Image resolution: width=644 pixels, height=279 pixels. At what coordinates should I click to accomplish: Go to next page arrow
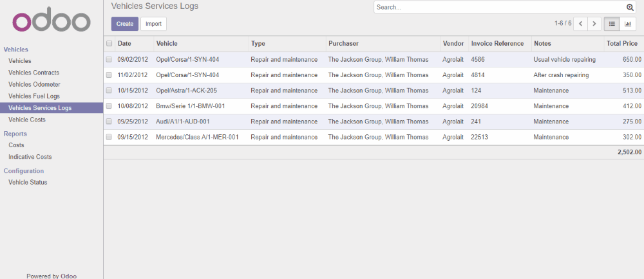click(x=594, y=24)
